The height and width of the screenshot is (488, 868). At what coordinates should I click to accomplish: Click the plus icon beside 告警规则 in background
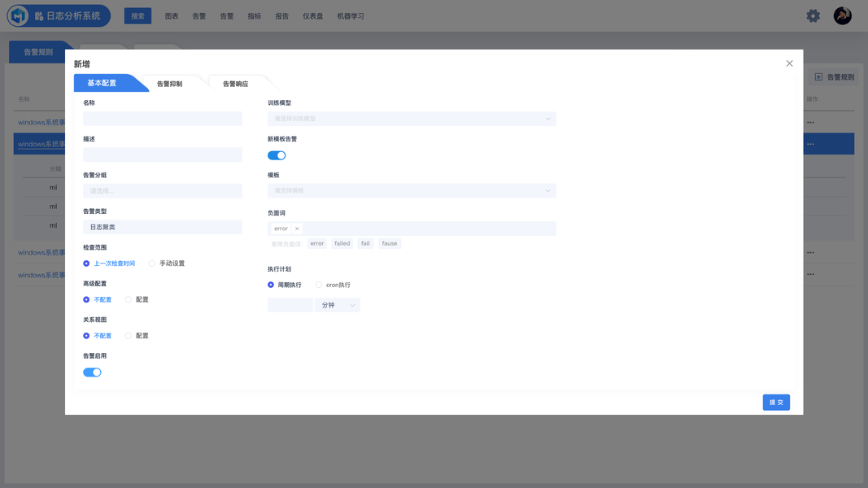pyautogui.click(x=818, y=77)
